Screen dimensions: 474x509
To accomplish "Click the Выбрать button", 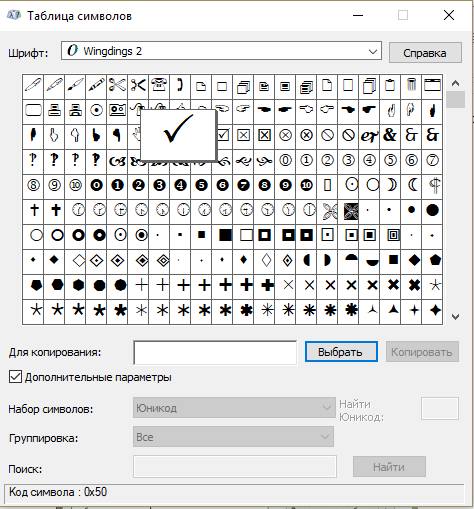I will click(341, 352).
